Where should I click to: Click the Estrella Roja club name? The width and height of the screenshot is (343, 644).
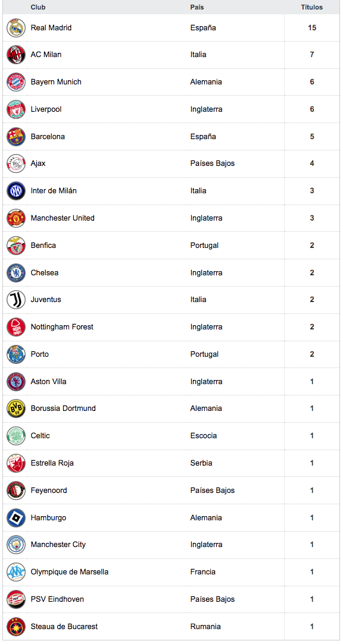coord(52,463)
